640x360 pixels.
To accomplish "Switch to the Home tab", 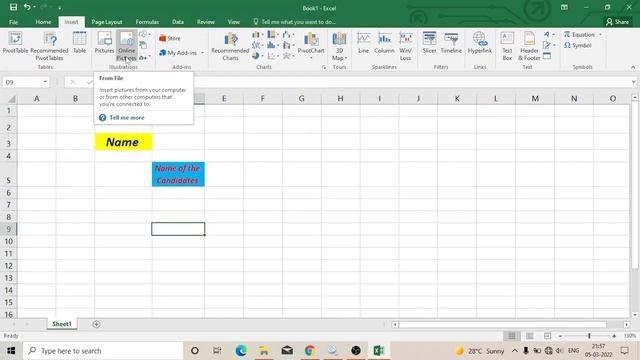I will (43, 22).
